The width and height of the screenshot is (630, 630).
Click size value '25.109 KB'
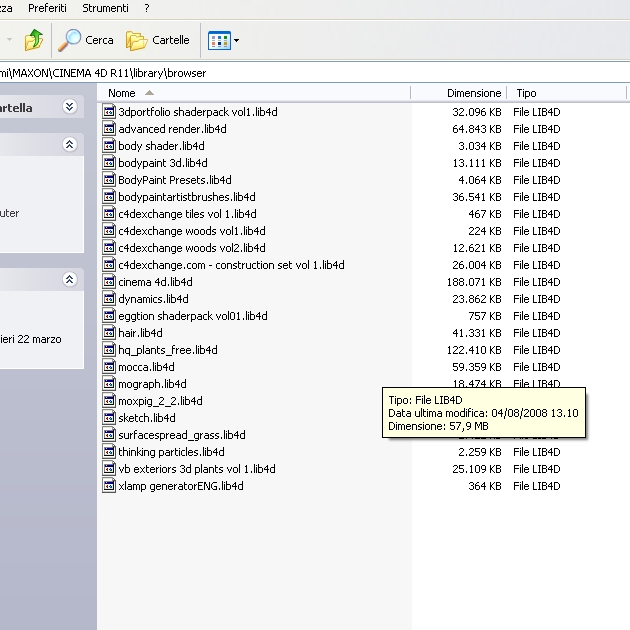(x=477, y=469)
